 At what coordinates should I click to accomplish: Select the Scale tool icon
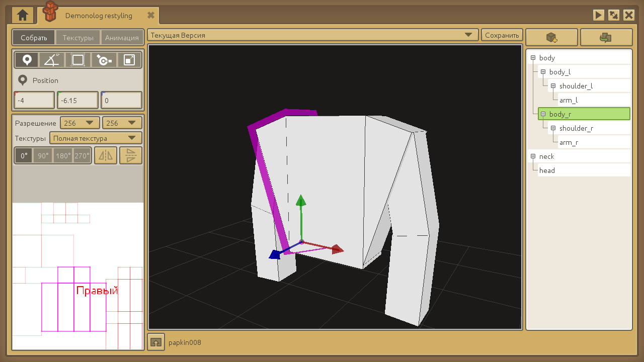pos(129,60)
